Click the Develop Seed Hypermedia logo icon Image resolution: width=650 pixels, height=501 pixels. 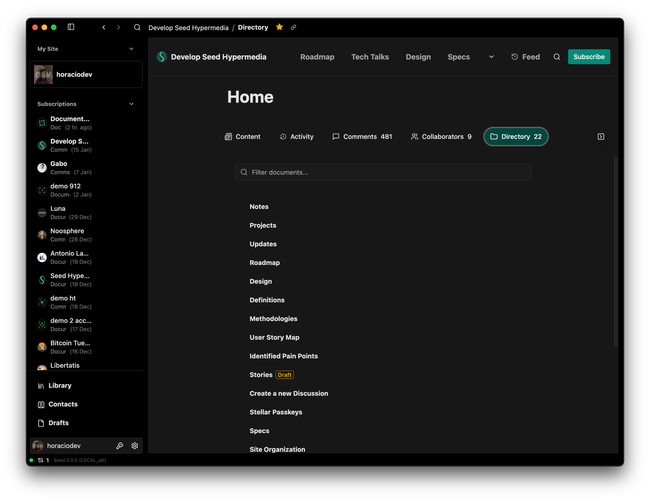pos(162,57)
